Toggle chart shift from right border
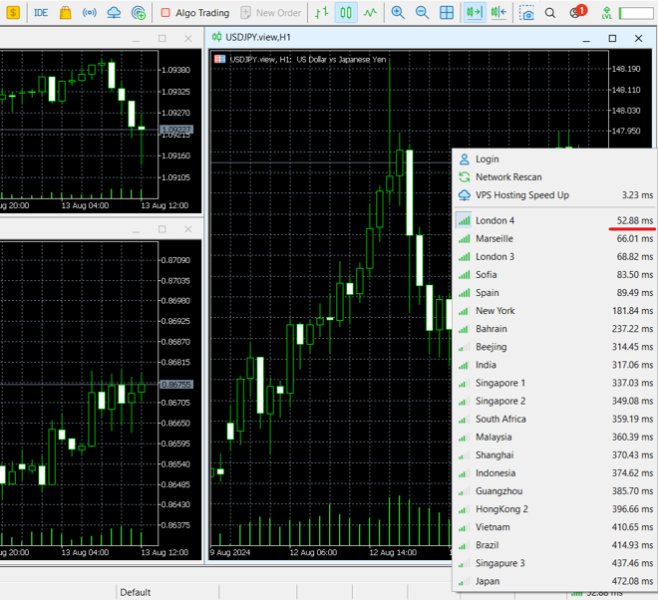The height and width of the screenshot is (600, 658). pyautogui.click(x=498, y=13)
